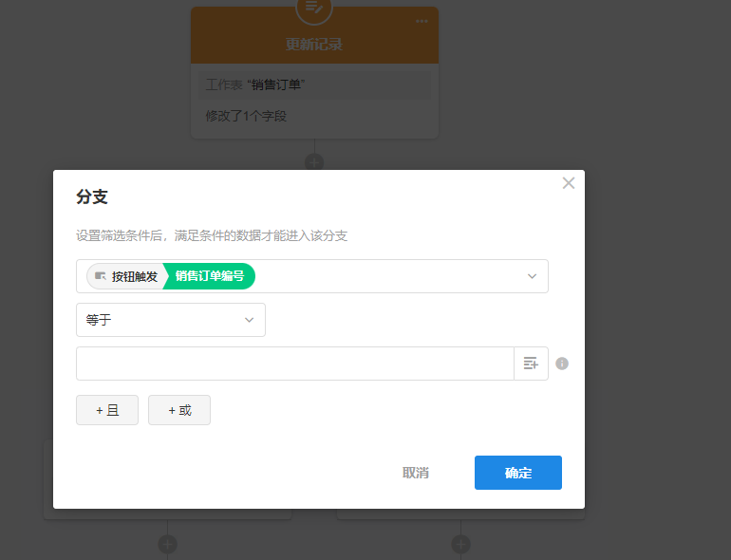Image resolution: width=731 pixels, height=560 pixels.
Task: Select the green 销售订单编号 field tag
Action: click(210, 276)
